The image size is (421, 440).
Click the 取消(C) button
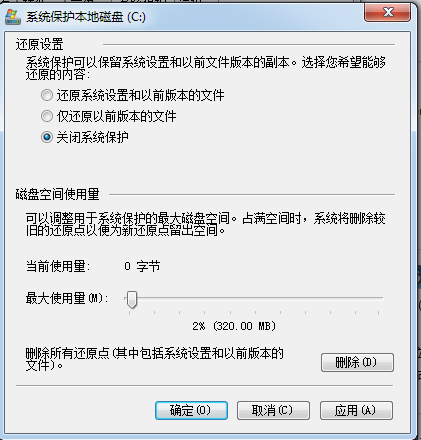[x=273, y=410]
